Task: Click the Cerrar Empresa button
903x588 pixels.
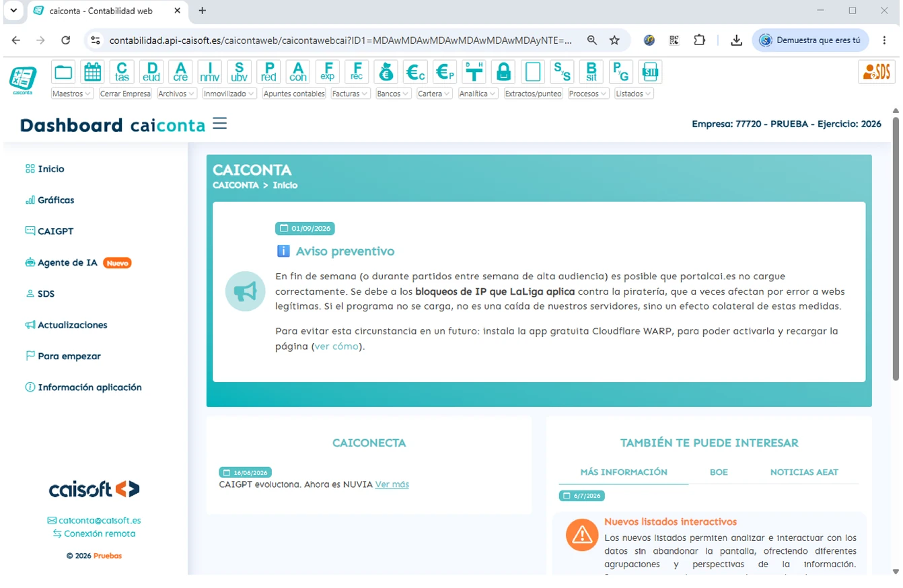Action: [x=125, y=94]
